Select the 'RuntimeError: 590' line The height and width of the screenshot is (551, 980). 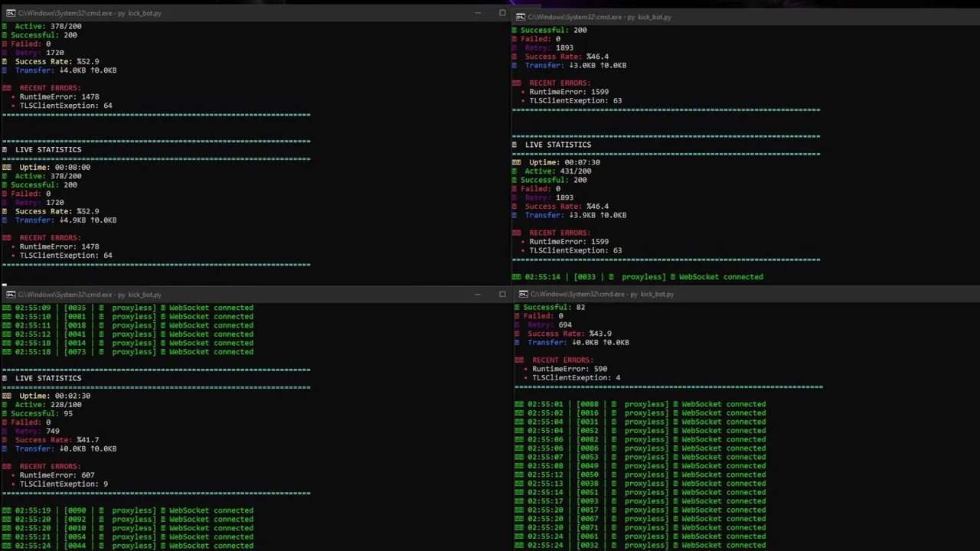point(565,369)
